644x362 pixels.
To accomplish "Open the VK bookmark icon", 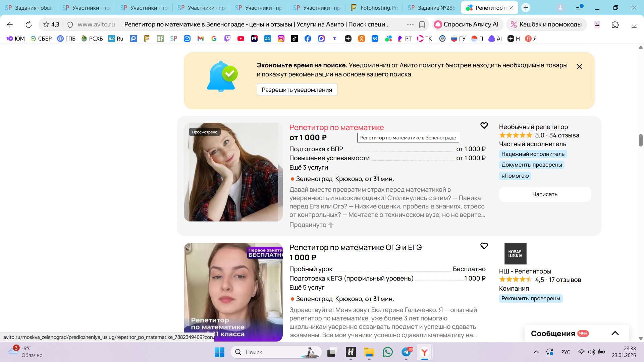I will tap(375, 39).
